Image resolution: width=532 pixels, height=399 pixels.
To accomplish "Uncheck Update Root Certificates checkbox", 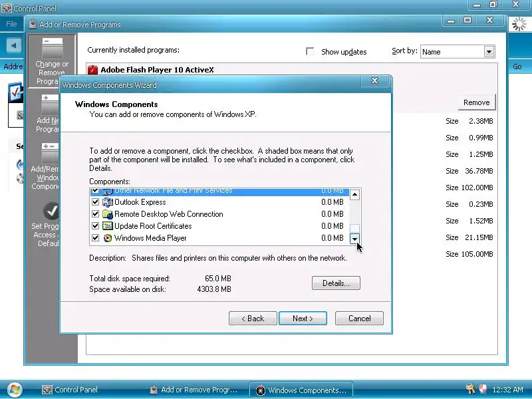I will coord(95,226).
